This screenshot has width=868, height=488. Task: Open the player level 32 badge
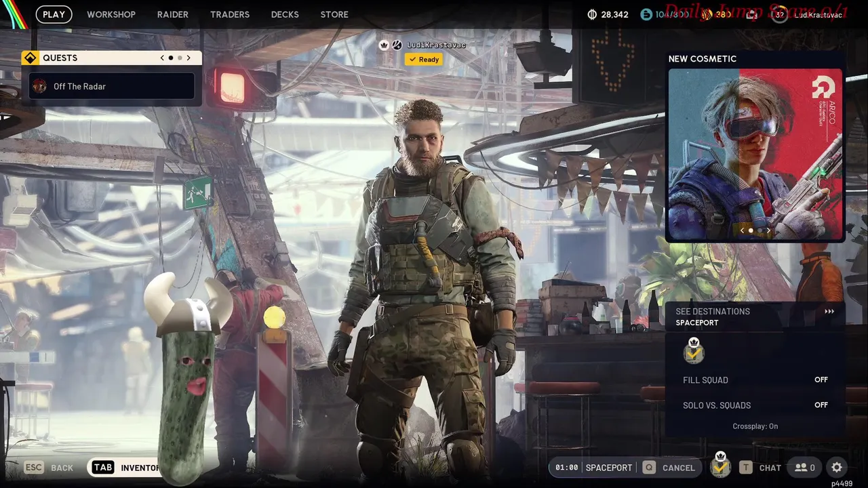coord(780,14)
